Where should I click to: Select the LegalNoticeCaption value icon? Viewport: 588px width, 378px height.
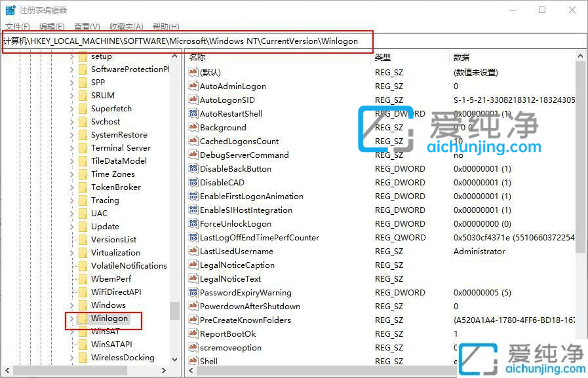(x=193, y=265)
